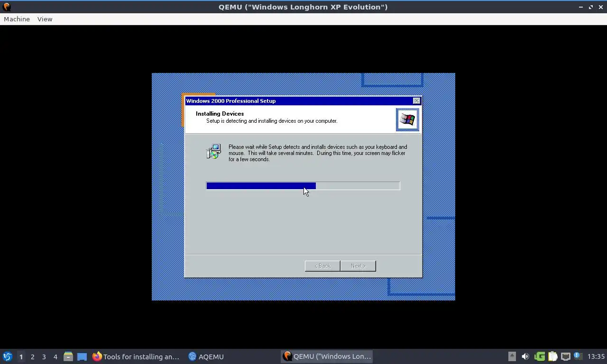607x364 pixels.
Task: Close the QEMU window
Action: pyautogui.click(x=600, y=7)
